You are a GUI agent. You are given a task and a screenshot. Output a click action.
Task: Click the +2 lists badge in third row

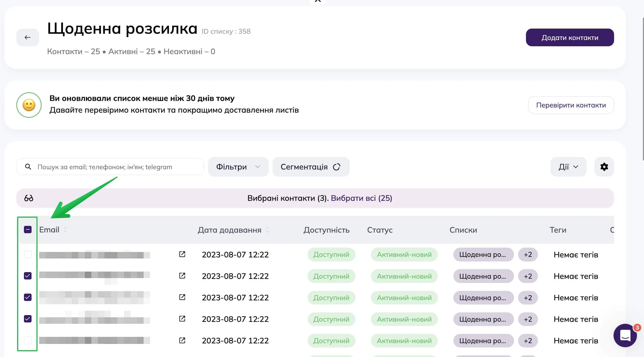point(528,297)
